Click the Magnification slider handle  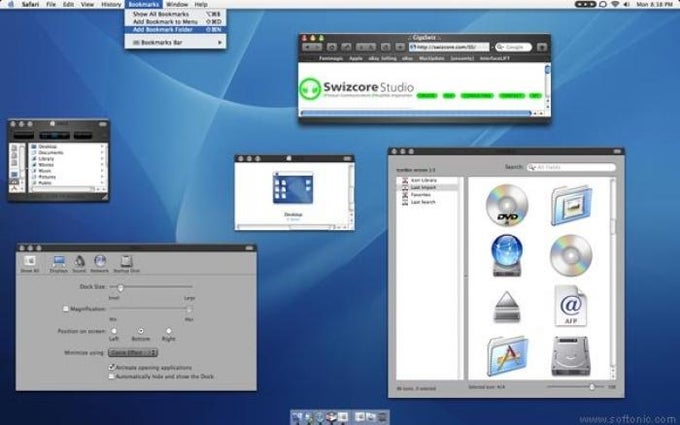[189, 309]
